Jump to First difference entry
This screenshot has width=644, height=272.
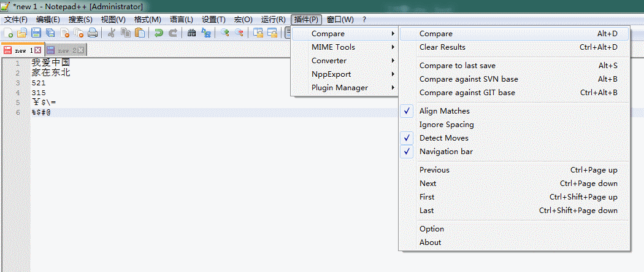[x=514, y=197]
